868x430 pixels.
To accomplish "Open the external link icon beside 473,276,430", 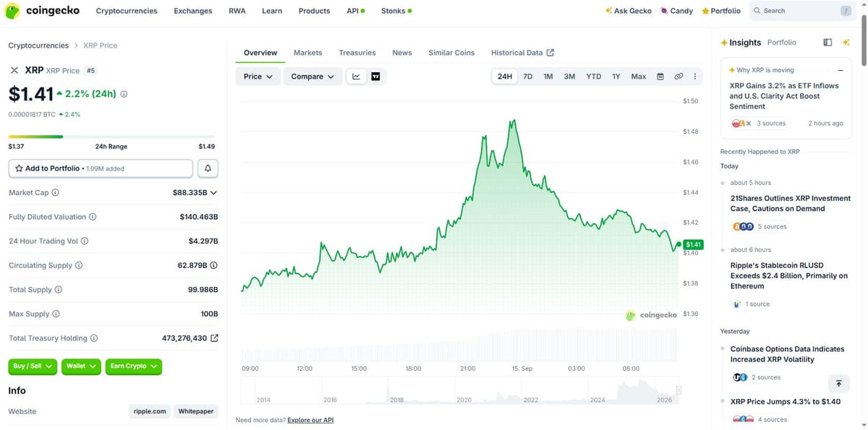I will pyautogui.click(x=214, y=338).
